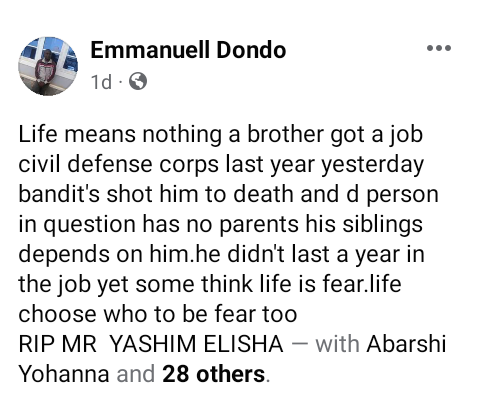
Task: Click the word yesterday in the post
Action: (x=372, y=165)
